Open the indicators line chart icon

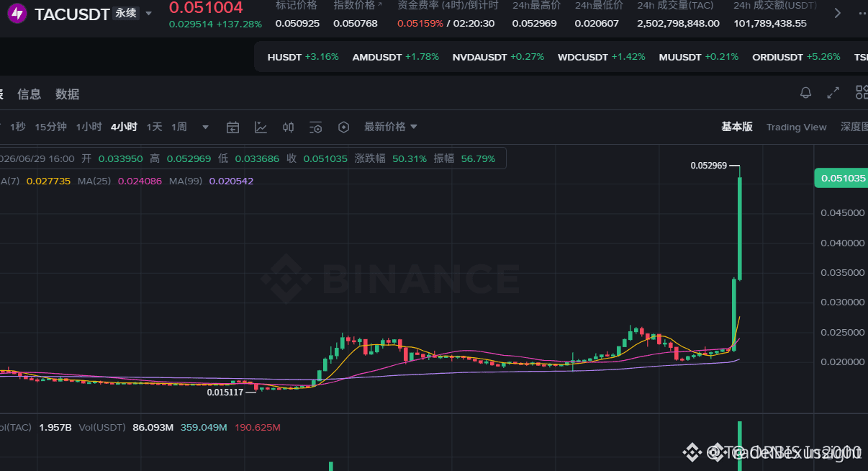click(x=261, y=127)
